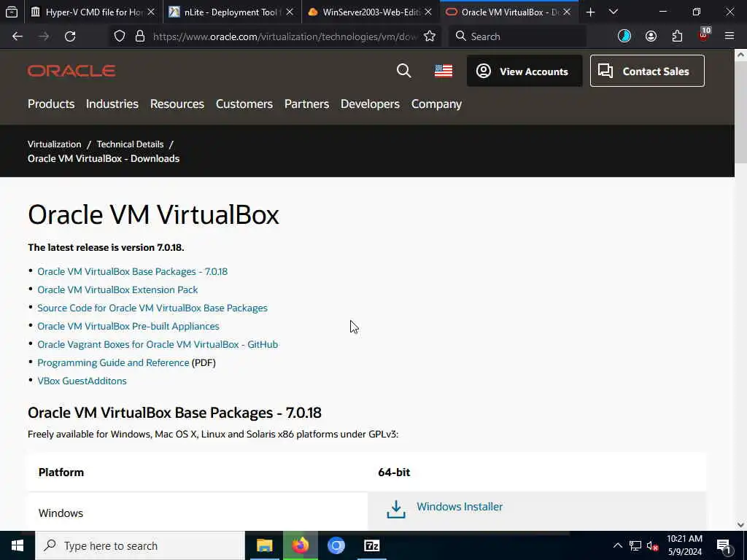Click the Windows Installer download icon
Viewport: 747px width, 560px height.
tap(396, 509)
